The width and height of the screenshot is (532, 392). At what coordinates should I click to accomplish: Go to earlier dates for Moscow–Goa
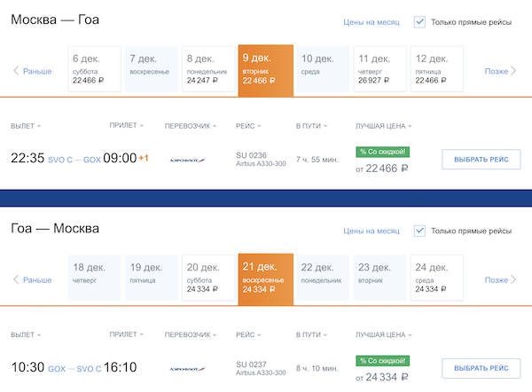pos(32,71)
